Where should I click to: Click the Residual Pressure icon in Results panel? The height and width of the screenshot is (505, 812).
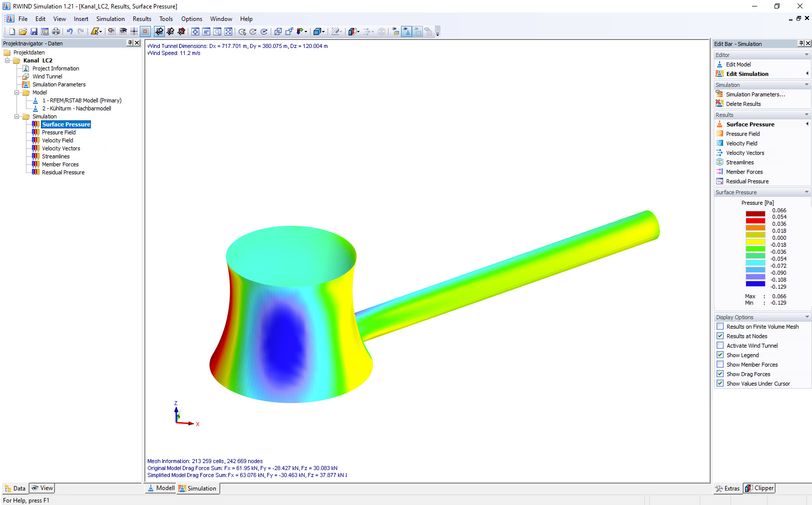pos(720,181)
